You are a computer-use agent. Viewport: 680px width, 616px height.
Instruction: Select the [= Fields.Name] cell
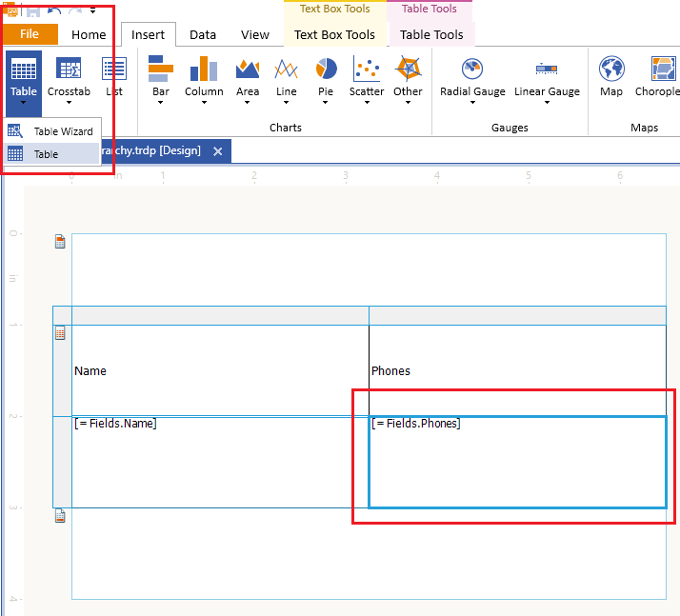(x=220, y=462)
